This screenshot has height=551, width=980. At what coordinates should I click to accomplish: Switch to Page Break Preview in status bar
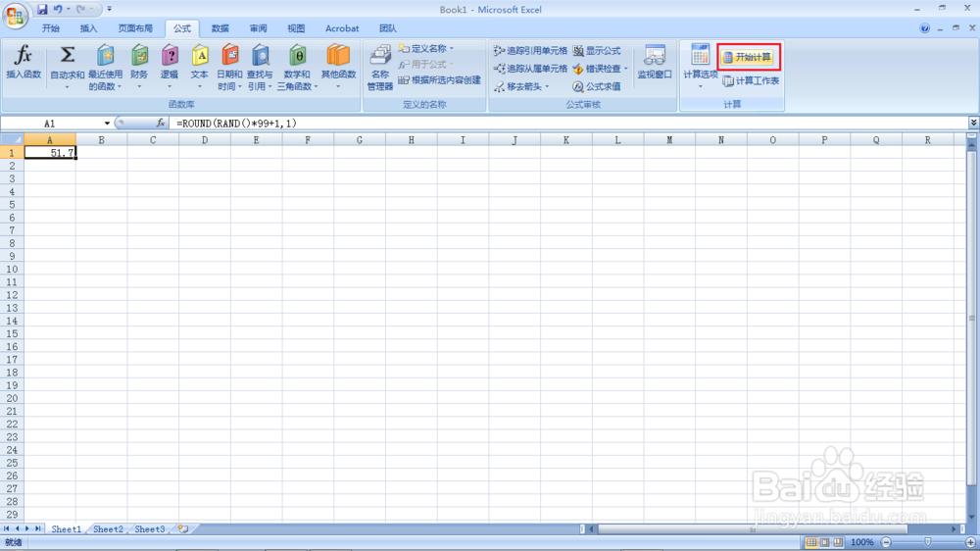click(x=838, y=542)
